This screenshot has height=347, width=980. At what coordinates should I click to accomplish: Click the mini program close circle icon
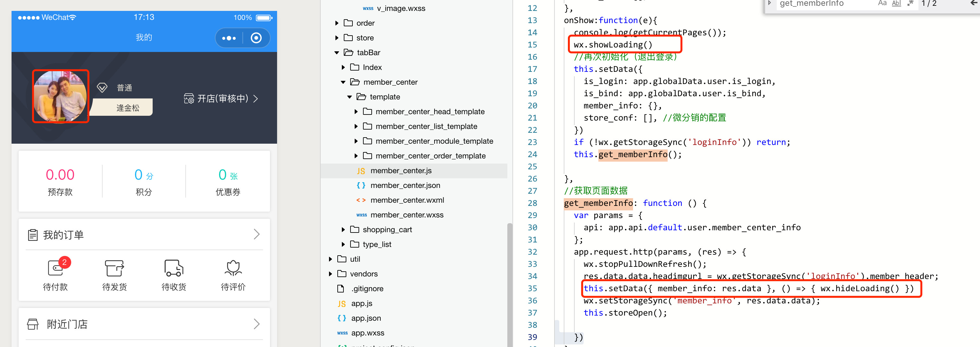point(256,38)
